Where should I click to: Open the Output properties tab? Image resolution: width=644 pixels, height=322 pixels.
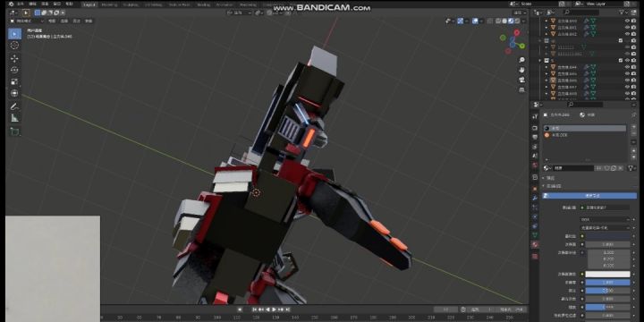[x=535, y=137]
